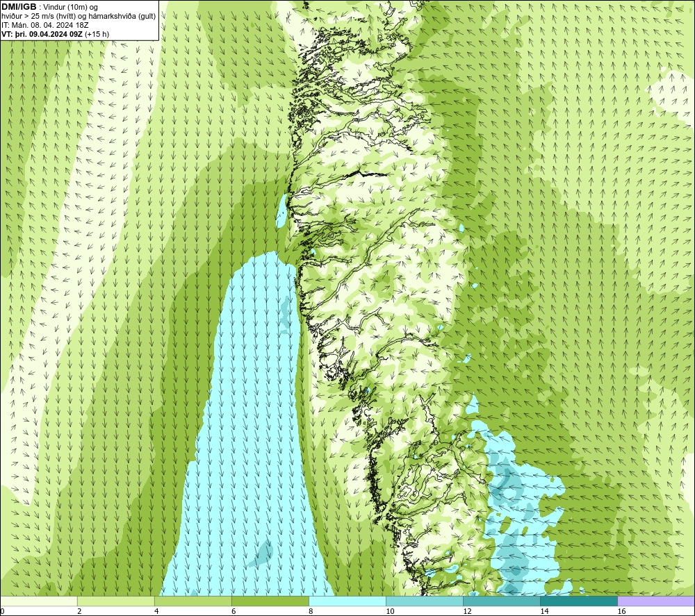The image size is (695, 616).
Task: Click the legend tick label '8'
Action: (311, 611)
